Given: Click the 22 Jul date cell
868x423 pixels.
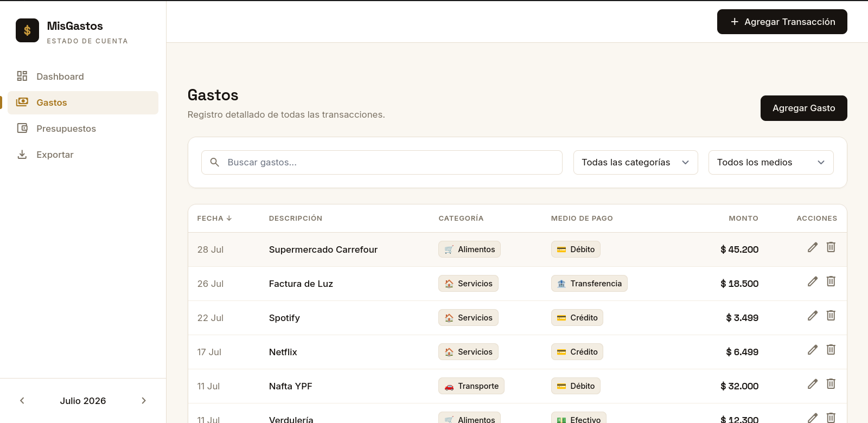Looking at the screenshot, I should pyautogui.click(x=210, y=318).
